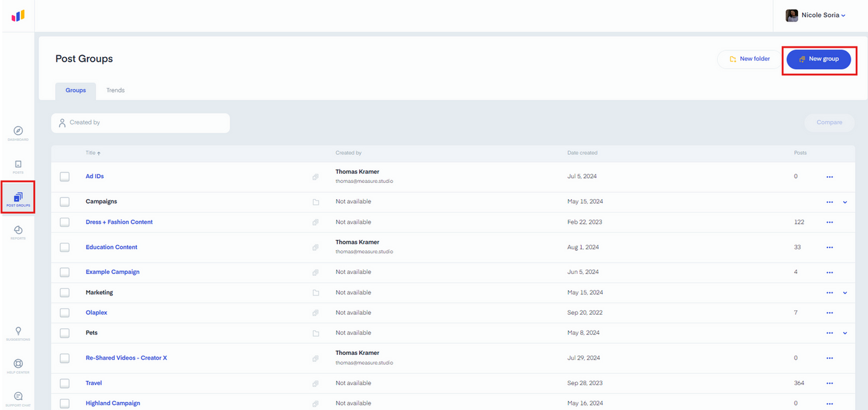This screenshot has width=868, height=410.
Task: Check the Marketing row checkbox
Action: [x=64, y=292]
